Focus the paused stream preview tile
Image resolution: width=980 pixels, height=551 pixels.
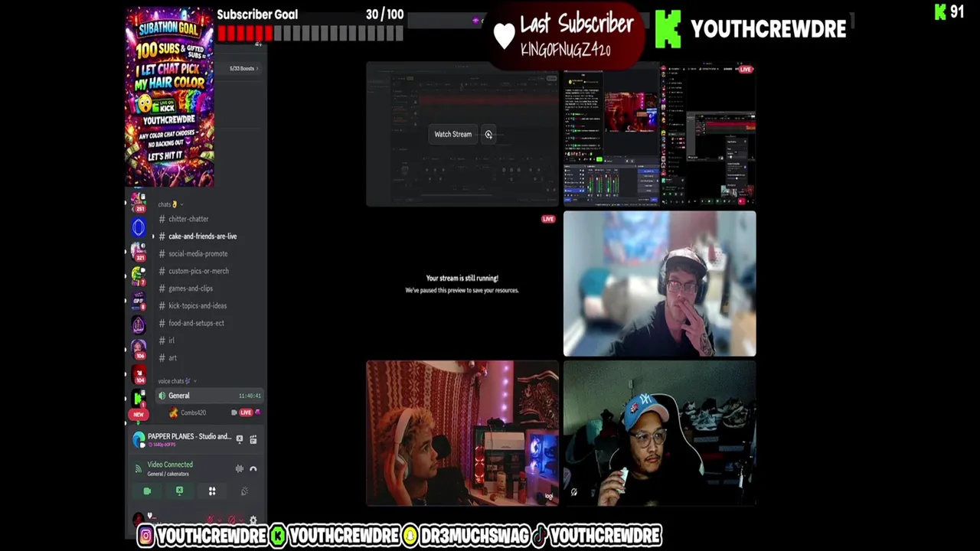click(462, 284)
